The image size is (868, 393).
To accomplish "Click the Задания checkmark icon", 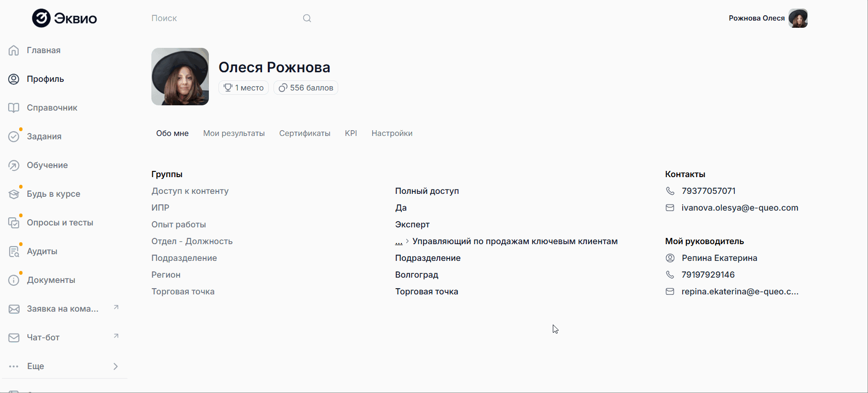I will [14, 136].
